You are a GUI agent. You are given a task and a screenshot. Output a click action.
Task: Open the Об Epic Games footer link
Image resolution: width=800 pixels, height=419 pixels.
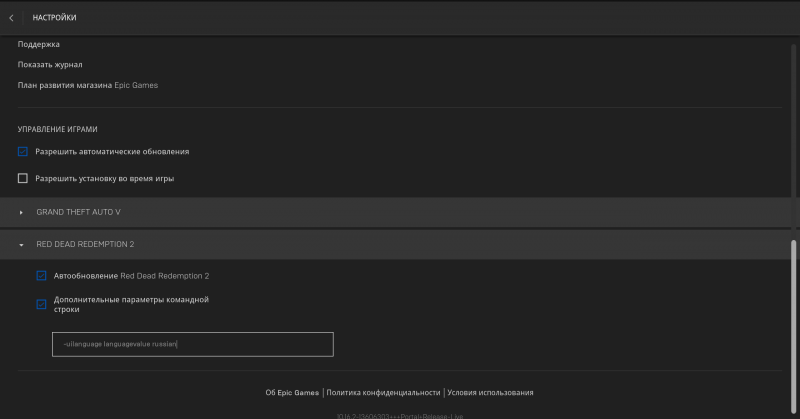pos(292,393)
